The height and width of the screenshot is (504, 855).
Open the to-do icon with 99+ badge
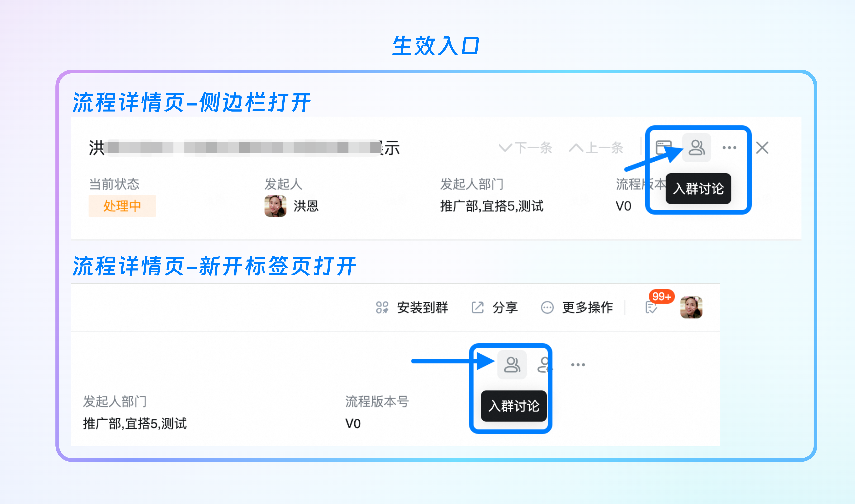pos(651,307)
